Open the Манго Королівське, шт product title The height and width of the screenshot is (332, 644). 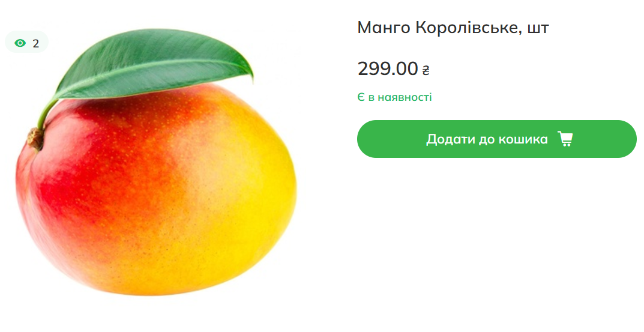point(453,28)
